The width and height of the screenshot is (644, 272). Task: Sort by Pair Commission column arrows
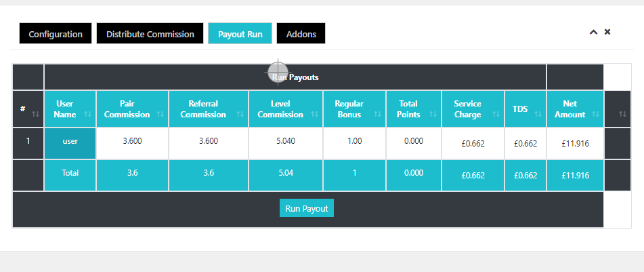[x=160, y=115]
